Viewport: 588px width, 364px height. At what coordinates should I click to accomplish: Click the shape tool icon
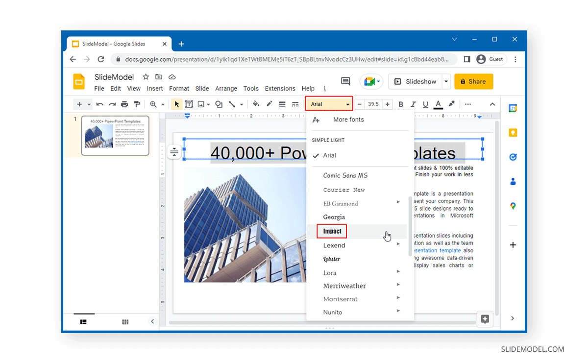pos(219,104)
